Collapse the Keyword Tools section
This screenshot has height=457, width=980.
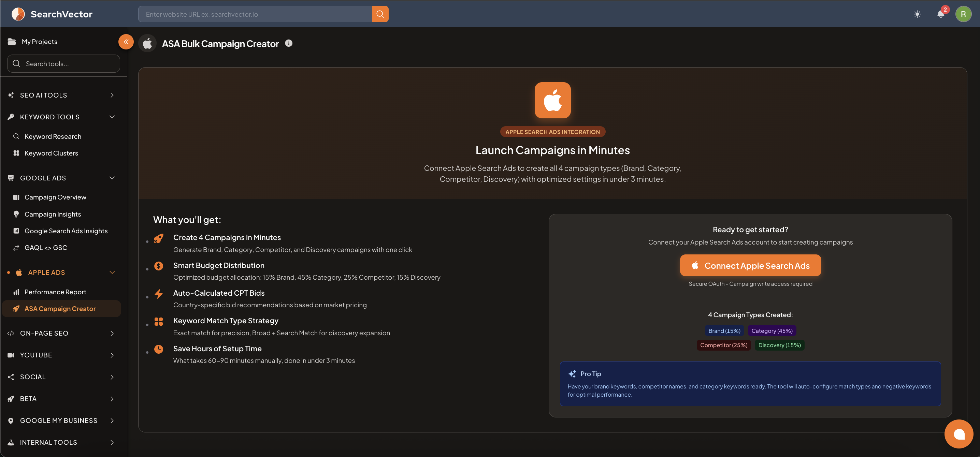61,117
